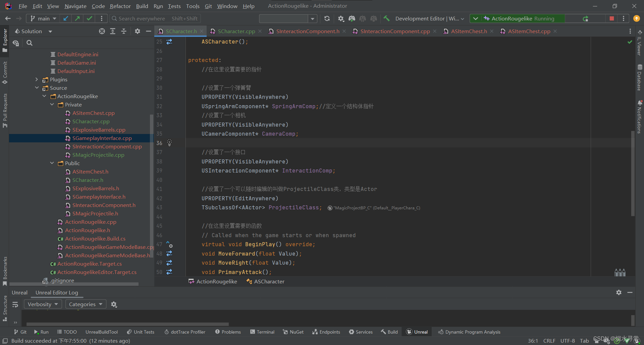Click the lightbulb quick-fix icon
The height and width of the screenshot is (345, 644).
169,143
